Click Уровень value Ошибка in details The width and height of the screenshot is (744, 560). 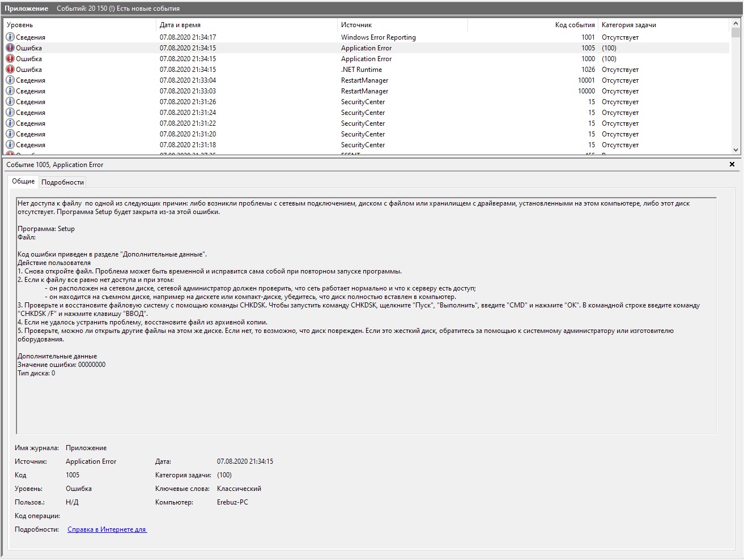(79, 489)
